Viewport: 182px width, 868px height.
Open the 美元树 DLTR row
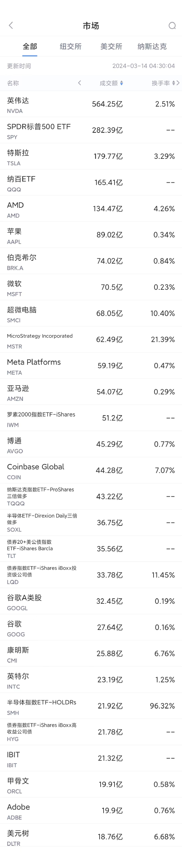pos(91,837)
